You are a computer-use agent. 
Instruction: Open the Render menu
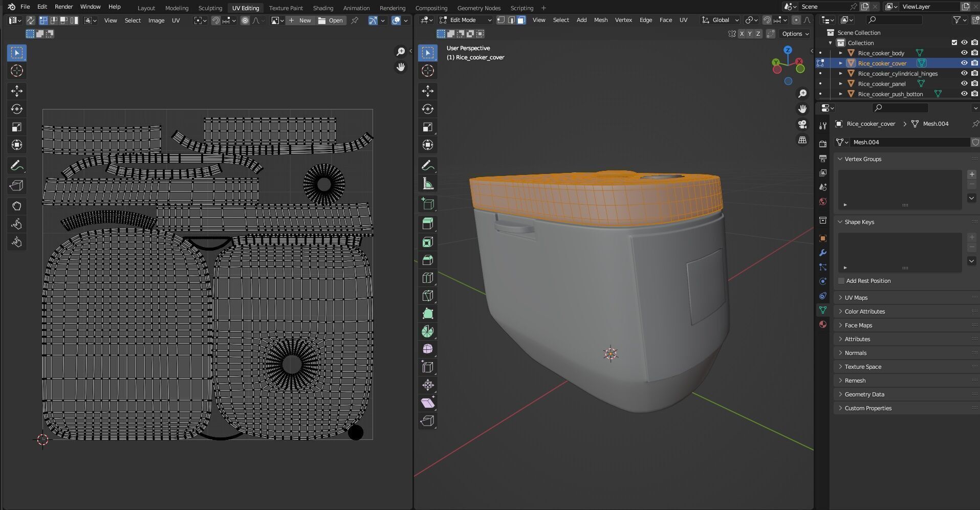tap(64, 7)
